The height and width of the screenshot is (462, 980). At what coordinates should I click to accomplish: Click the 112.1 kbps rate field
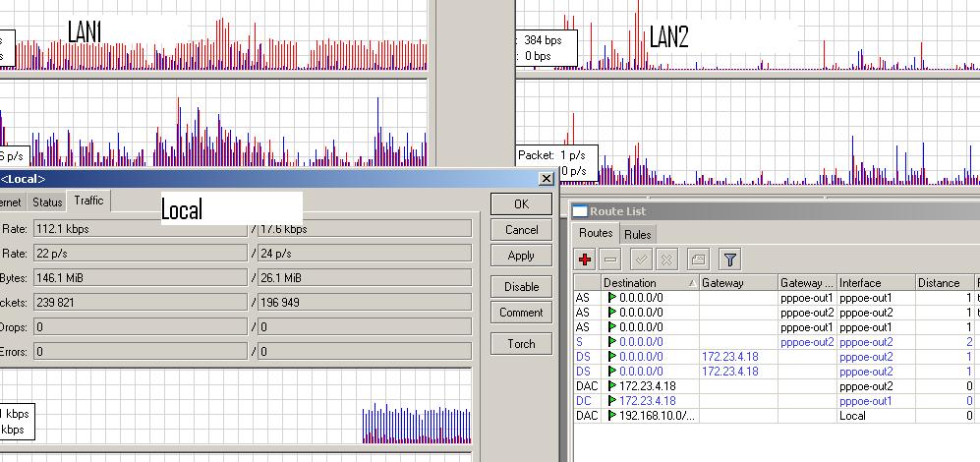point(141,229)
